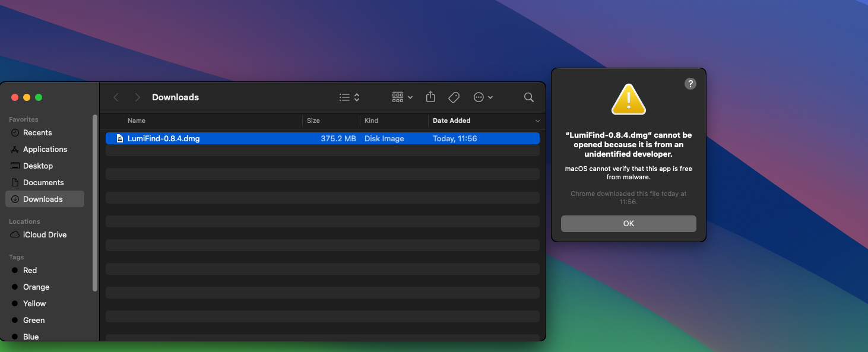868x352 pixels.
Task: Click the Recents clock icon
Action: 15,132
